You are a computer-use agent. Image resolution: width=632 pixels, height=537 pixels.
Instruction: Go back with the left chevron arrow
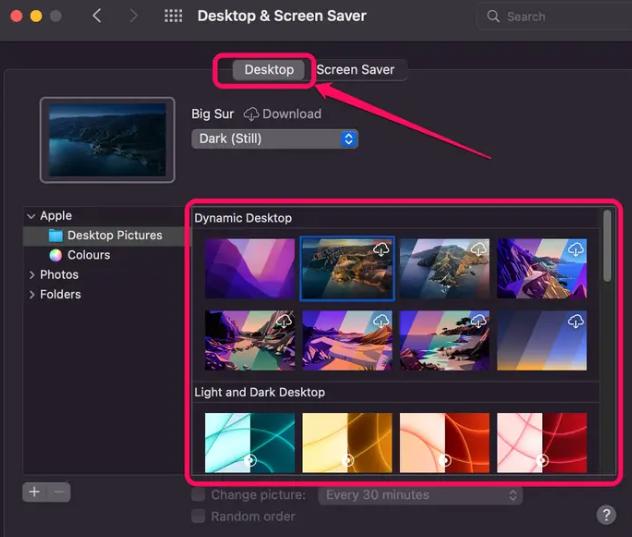[97, 16]
